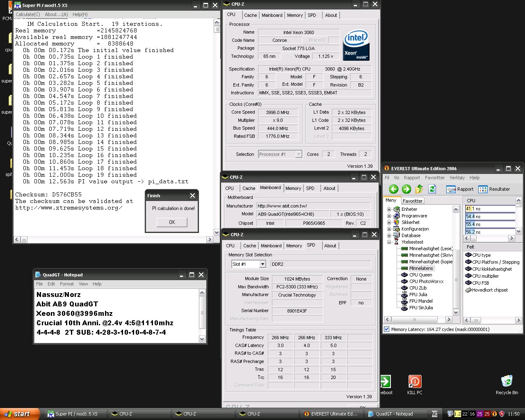Collapse the Ytelsestest tree node
525x420 pixels.
pos(389,242)
